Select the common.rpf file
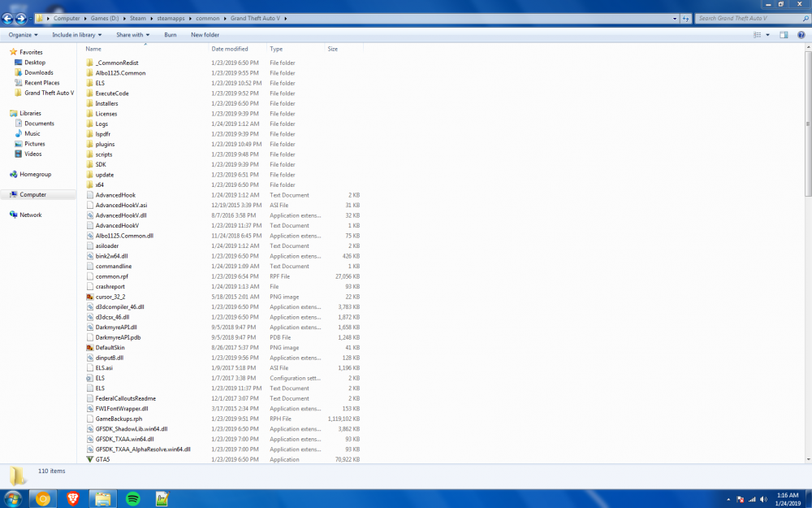 coord(111,276)
